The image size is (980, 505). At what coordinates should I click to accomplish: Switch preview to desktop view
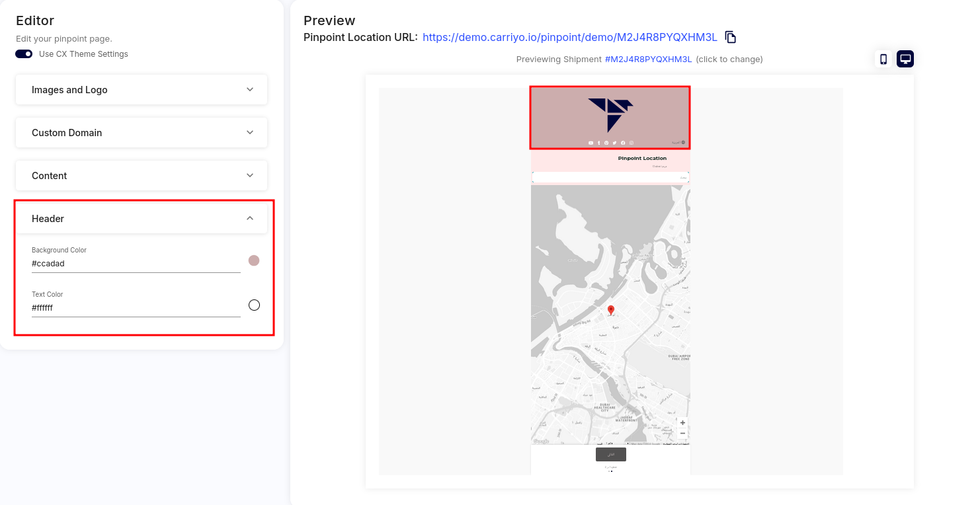pos(905,59)
